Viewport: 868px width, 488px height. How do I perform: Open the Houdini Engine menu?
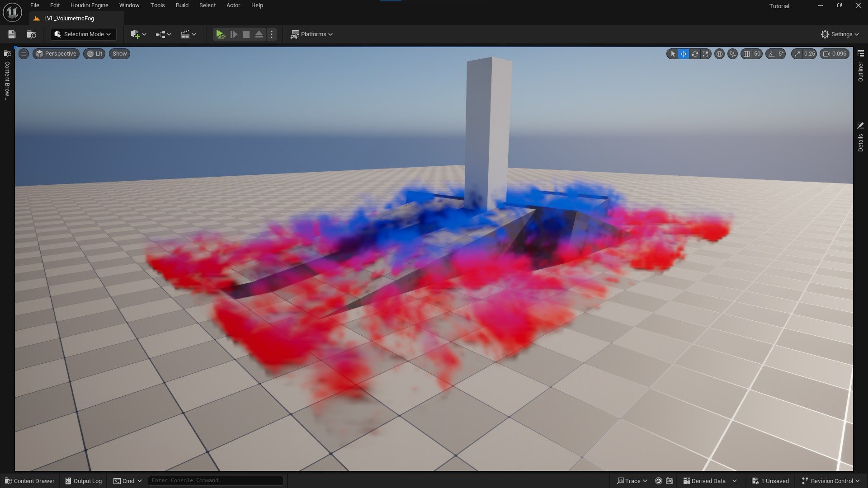[x=89, y=5]
